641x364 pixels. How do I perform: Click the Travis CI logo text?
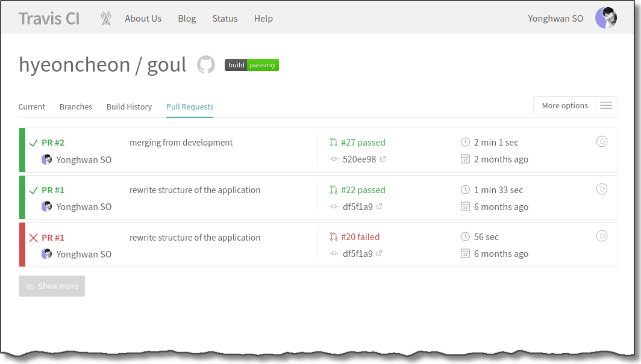[x=49, y=19]
